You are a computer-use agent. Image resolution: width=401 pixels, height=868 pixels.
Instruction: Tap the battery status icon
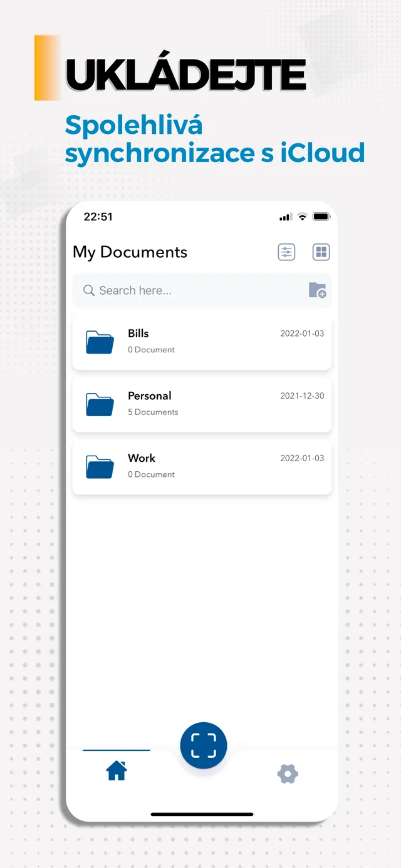tap(321, 217)
